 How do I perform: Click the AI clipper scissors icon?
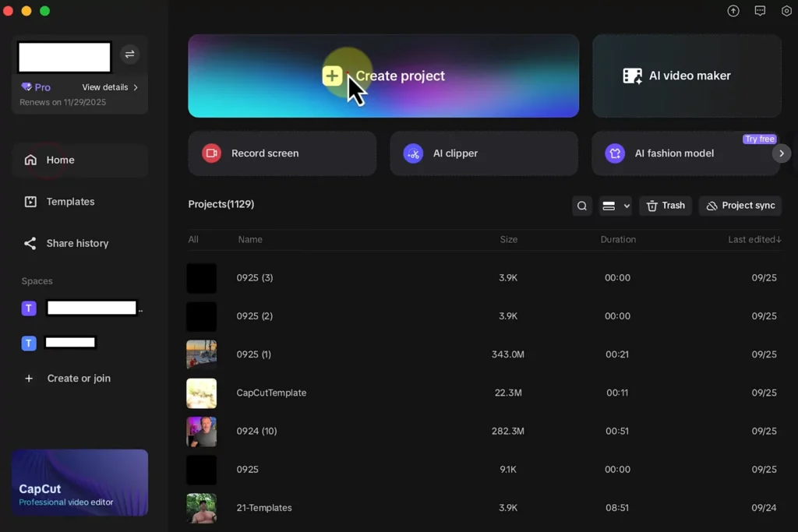click(413, 153)
